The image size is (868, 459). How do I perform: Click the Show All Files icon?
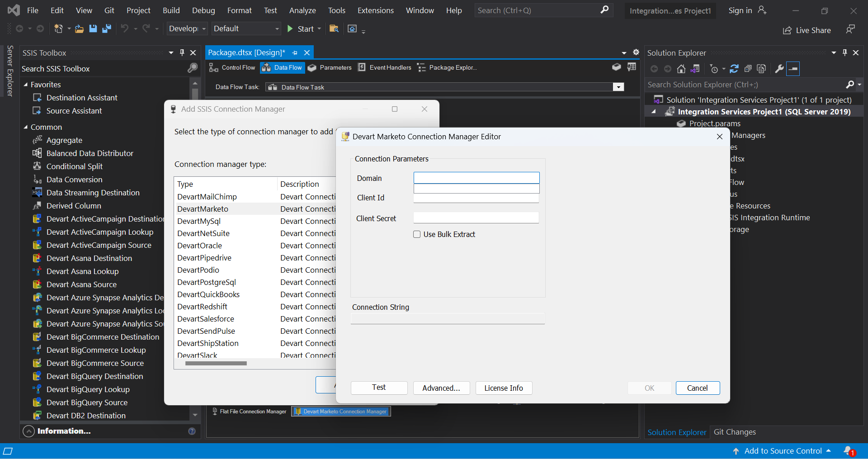tap(762, 69)
